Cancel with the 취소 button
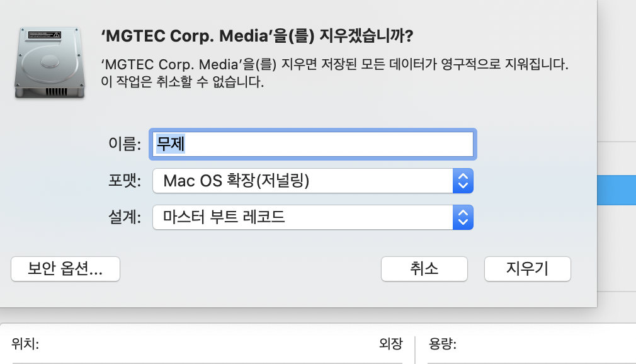The width and height of the screenshot is (636, 364). click(x=424, y=269)
